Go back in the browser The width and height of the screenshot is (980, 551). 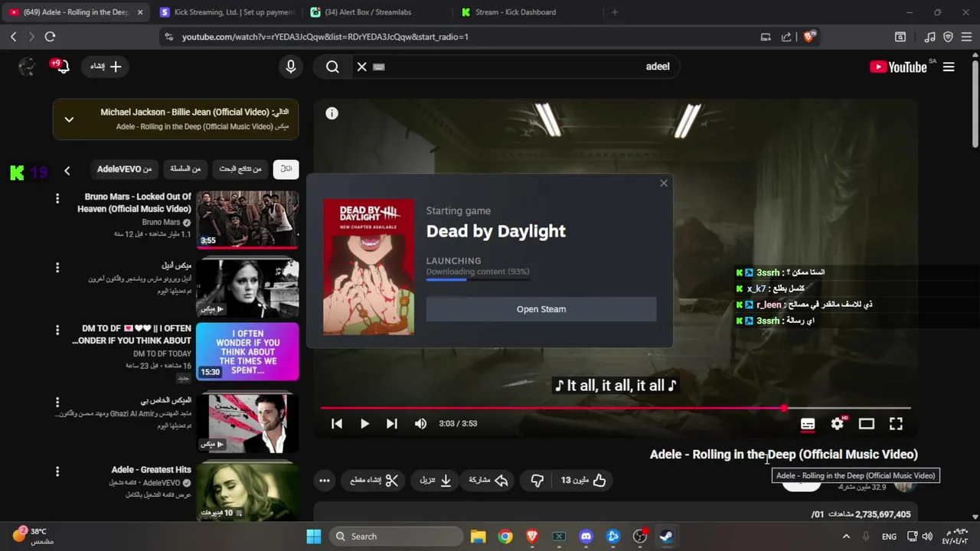[13, 37]
